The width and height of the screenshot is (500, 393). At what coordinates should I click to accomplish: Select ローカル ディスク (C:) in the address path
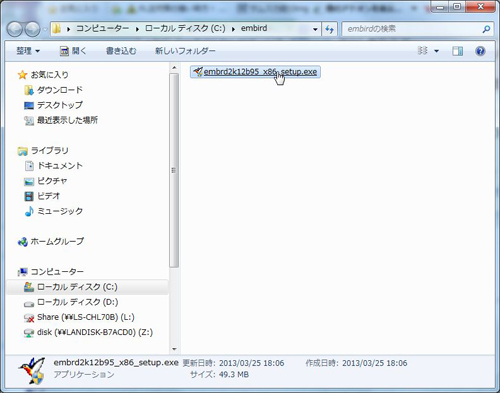tap(185, 28)
